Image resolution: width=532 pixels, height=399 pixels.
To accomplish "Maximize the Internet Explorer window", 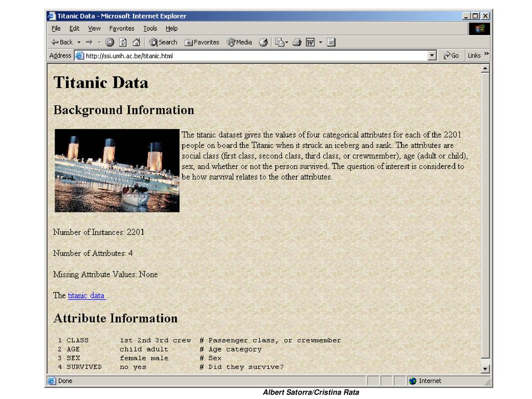I will pyautogui.click(x=475, y=16).
